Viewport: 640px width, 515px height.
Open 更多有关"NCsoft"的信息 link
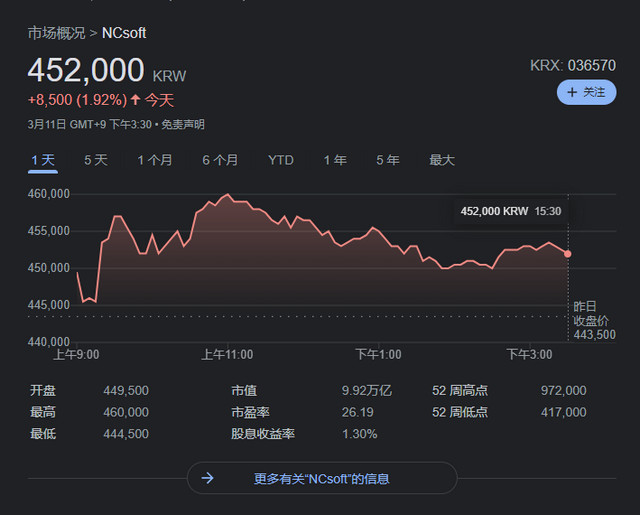322,478
